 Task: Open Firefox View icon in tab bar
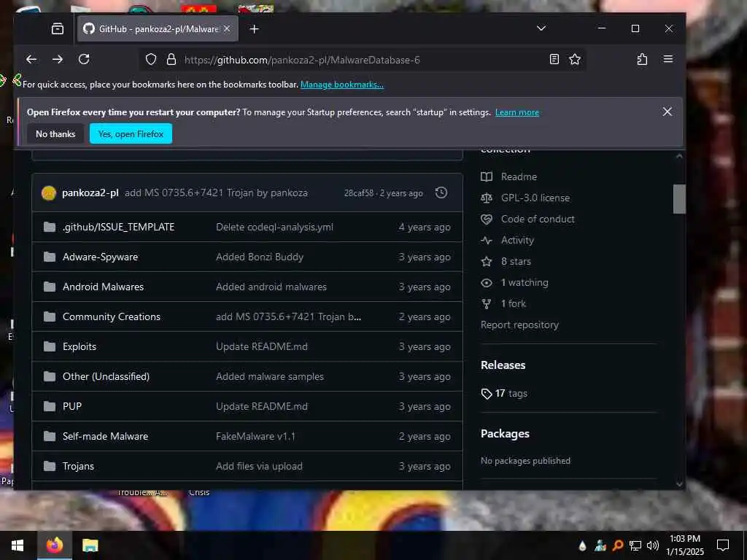(58, 29)
